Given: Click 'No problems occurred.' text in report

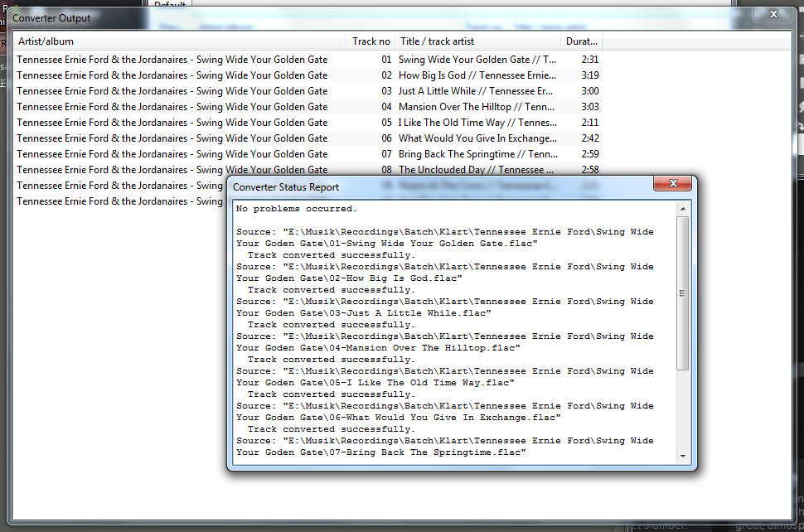Looking at the screenshot, I should tap(297, 209).
